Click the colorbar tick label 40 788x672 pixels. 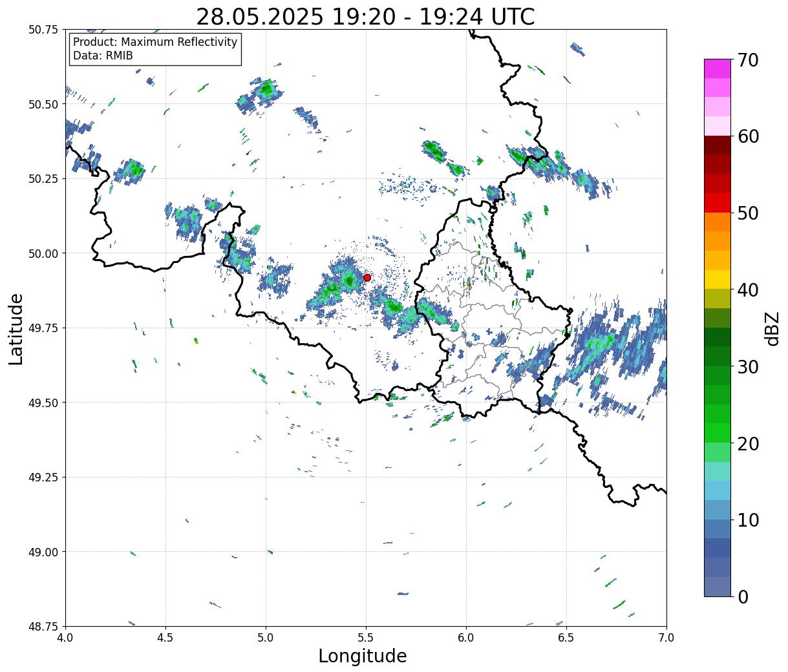[x=747, y=290]
